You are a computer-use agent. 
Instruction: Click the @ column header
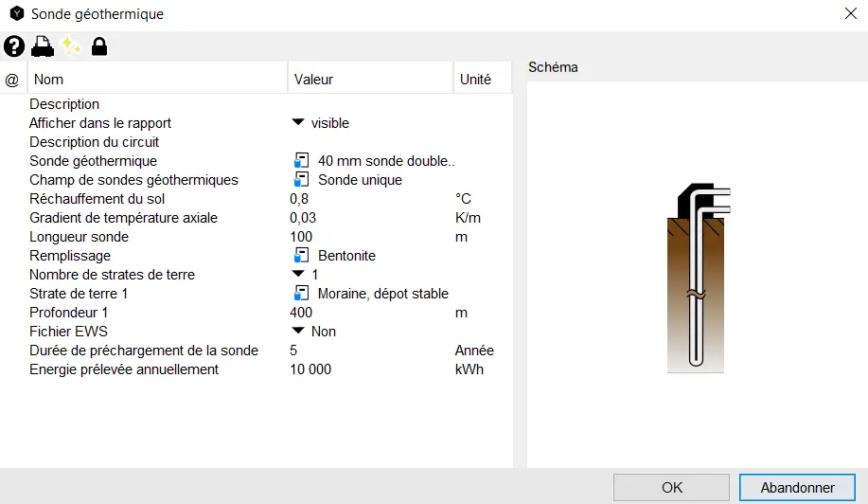point(12,80)
